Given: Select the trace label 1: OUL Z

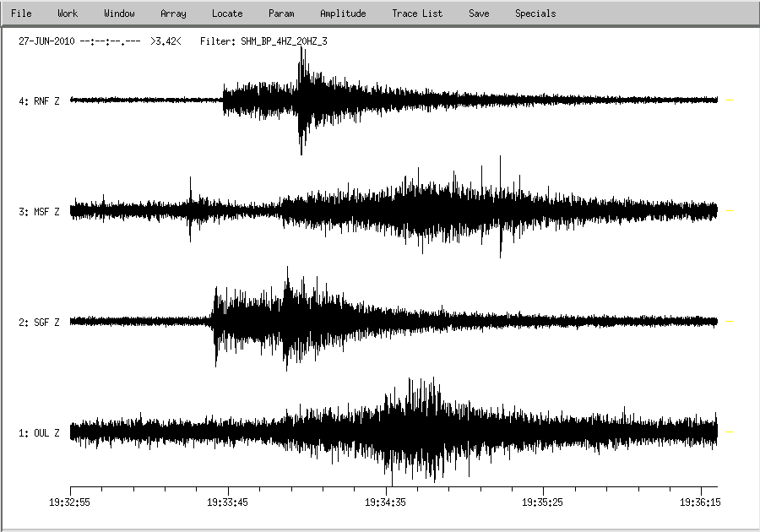Looking at the screenshot, I should (39, 433).
